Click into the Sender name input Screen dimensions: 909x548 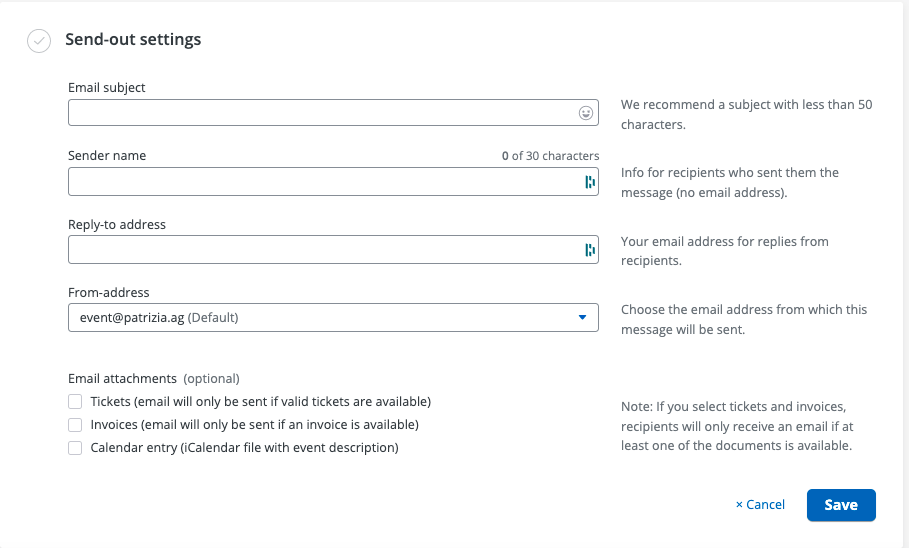pyautogui.click(x=320, y=181)
